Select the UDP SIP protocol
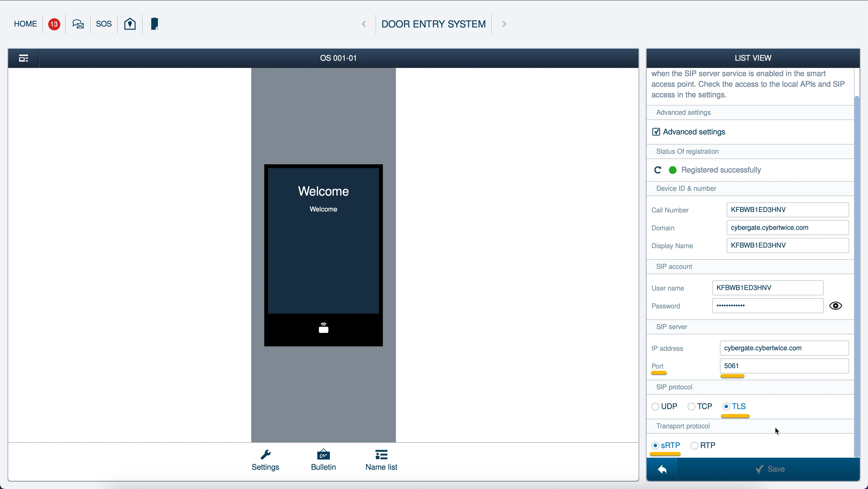This screenshot has height=489, width=868. [655, 407]
